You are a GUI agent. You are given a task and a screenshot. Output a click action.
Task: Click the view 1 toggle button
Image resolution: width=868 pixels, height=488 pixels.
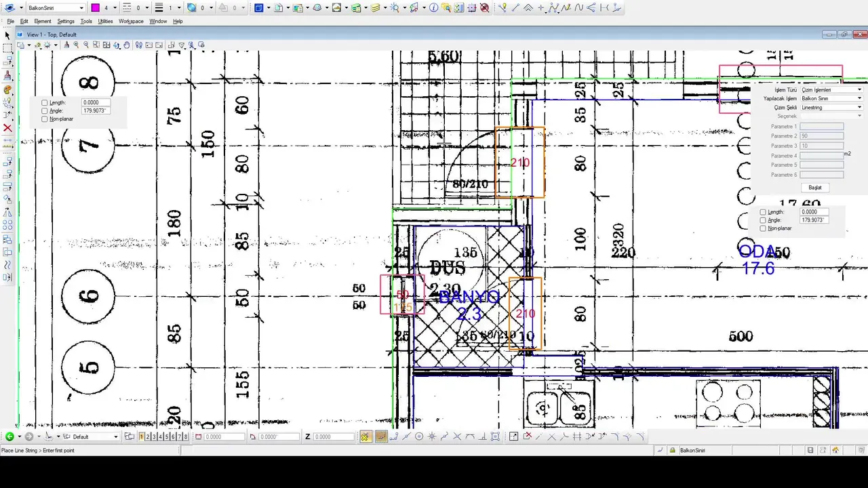click(x=142, y=437)
